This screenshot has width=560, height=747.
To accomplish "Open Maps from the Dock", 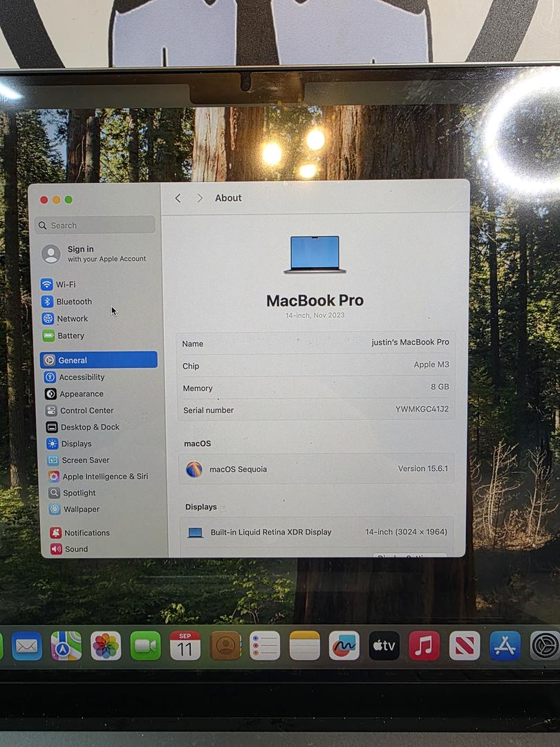I will coord(66,646).
